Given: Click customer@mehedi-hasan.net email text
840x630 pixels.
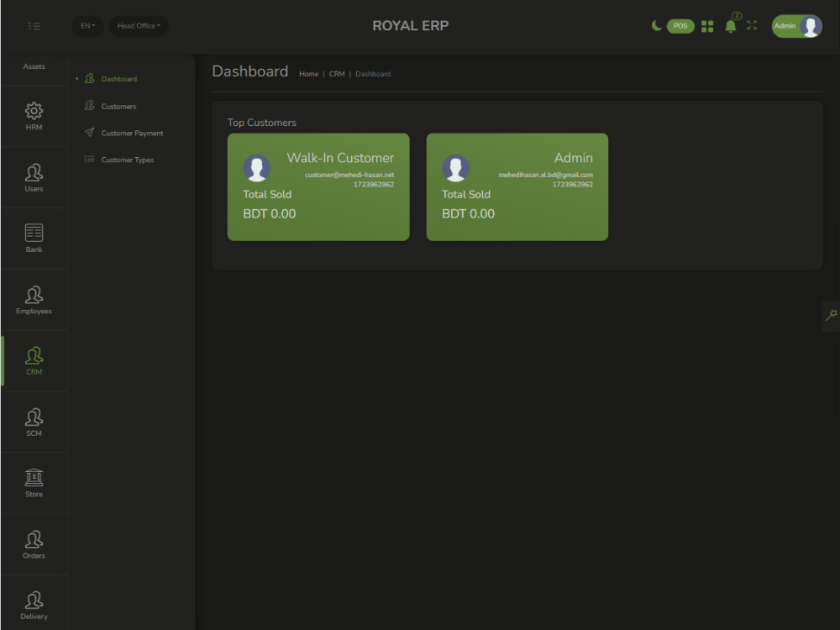Looking at the screenshot, I should coord(349,175).
